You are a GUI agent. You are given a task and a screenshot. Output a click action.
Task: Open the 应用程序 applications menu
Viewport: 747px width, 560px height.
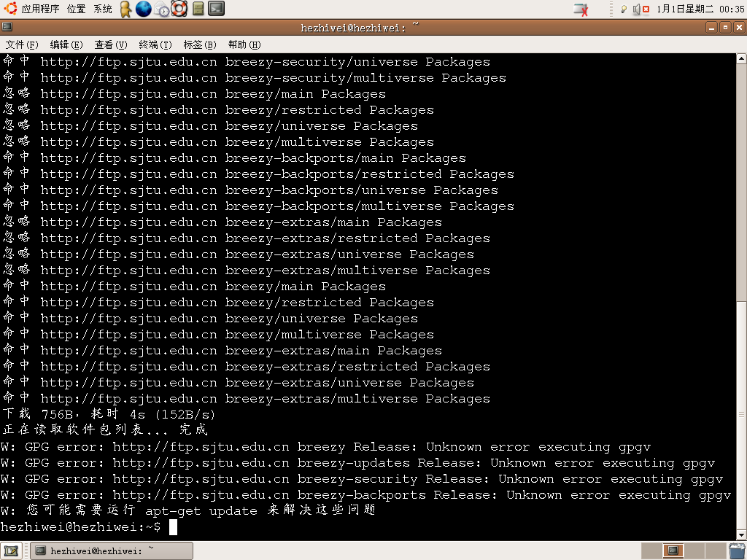[x=40, y=9]
